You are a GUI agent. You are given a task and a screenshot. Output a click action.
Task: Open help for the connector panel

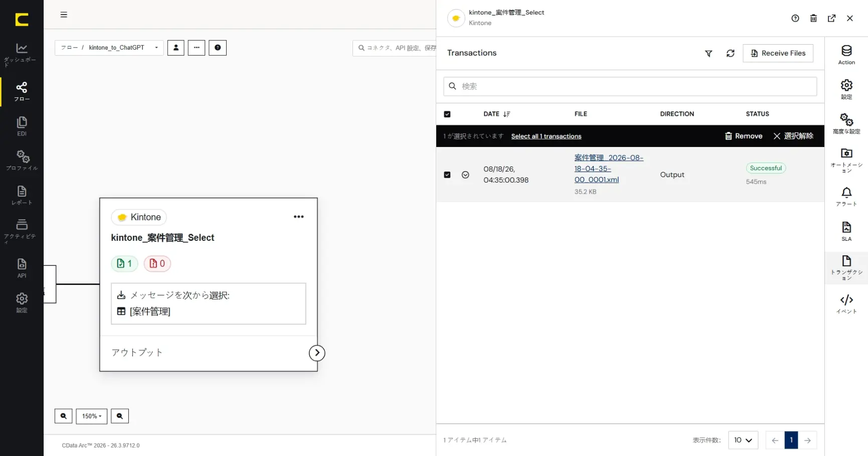[795, 18]
